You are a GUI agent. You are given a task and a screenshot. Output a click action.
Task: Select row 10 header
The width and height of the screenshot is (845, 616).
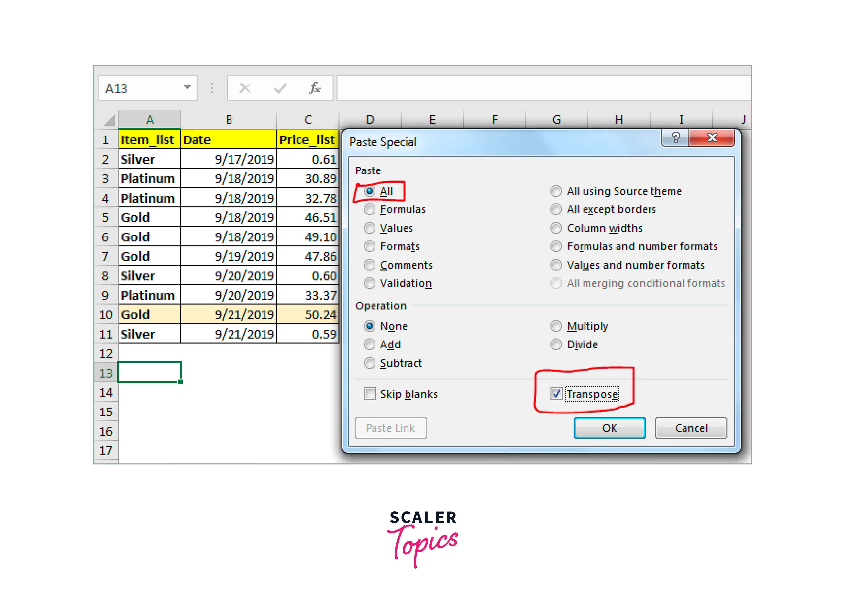[x=106, y=315]
